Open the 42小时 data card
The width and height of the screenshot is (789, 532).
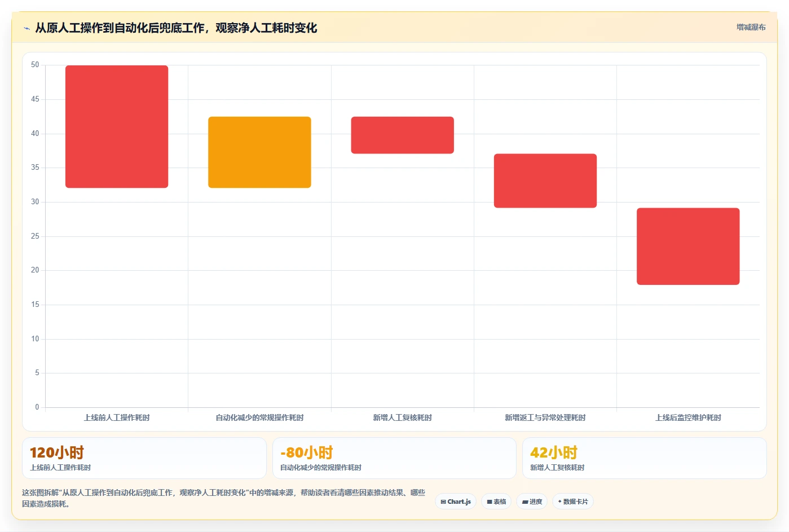click(644, 458)
